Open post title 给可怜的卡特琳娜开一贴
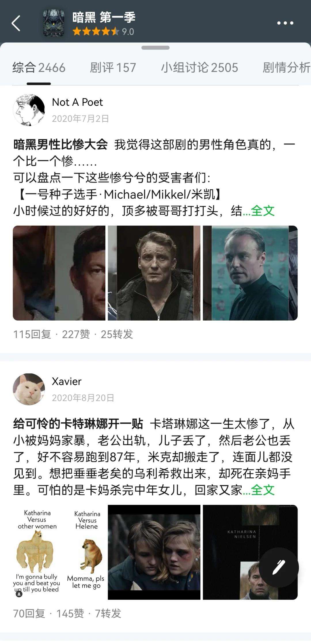This screenshot has width=311, height=644. [78, 424]
